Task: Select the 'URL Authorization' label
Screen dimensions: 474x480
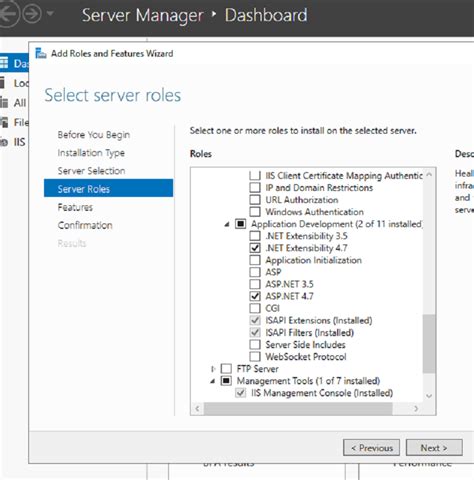Action: (x=302, y=200)
